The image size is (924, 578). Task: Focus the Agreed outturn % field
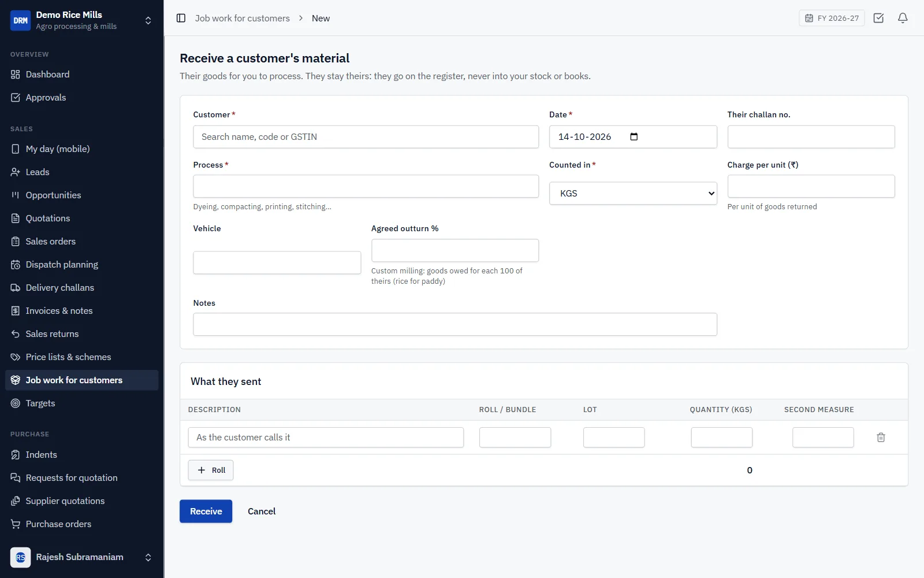pyautogui.click(x=454, y=250)
